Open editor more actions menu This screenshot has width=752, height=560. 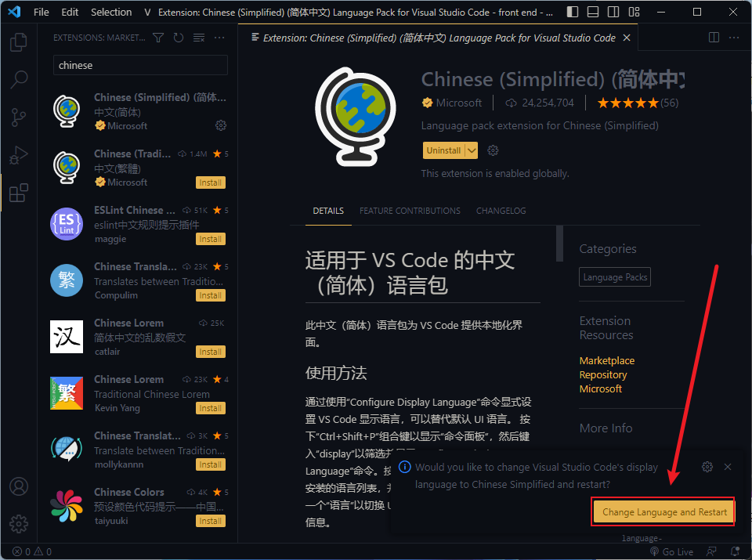pos(734,38)
